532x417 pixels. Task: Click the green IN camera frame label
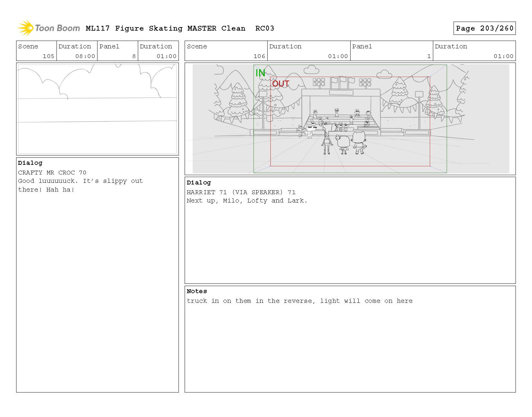[260, 73]
